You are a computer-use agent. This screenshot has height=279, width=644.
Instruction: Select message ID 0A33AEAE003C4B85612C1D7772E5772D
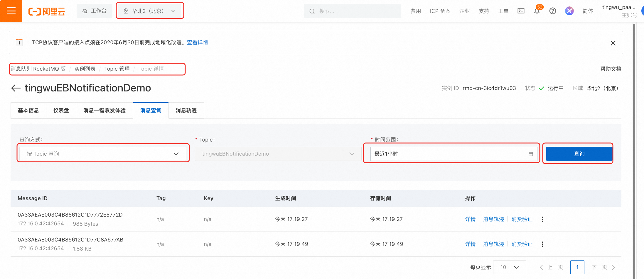[70, 215]
